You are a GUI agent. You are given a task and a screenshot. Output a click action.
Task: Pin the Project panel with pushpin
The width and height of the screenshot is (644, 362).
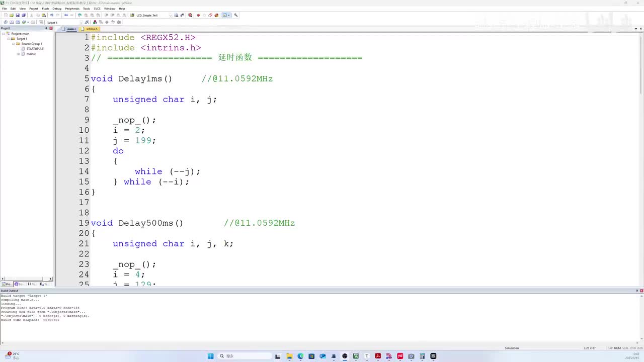point(46,28)
